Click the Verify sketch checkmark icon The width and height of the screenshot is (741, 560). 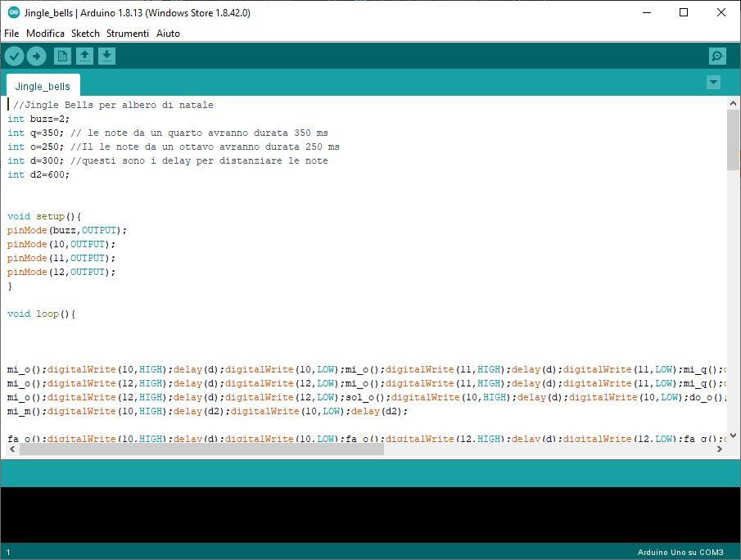click(x=14, y=56)
